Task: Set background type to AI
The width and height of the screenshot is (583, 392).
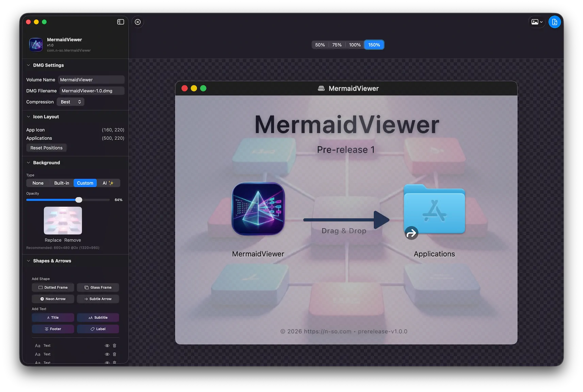Action: point(108,183)
